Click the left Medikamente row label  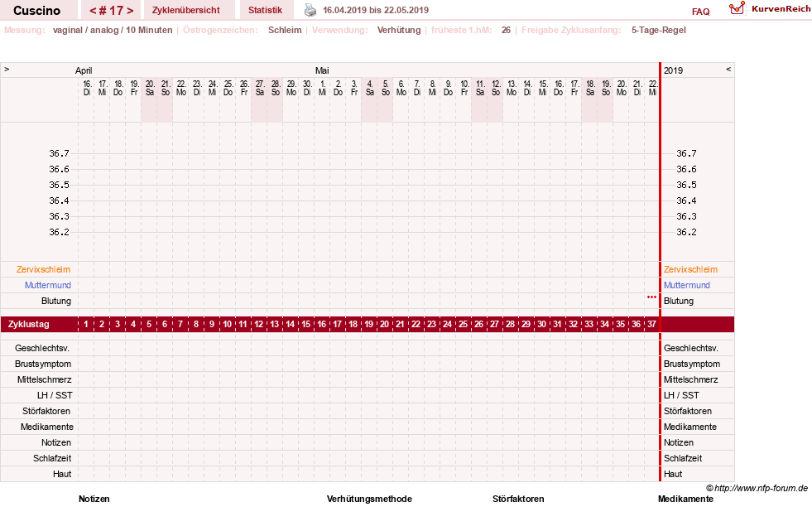click(47, 427)
